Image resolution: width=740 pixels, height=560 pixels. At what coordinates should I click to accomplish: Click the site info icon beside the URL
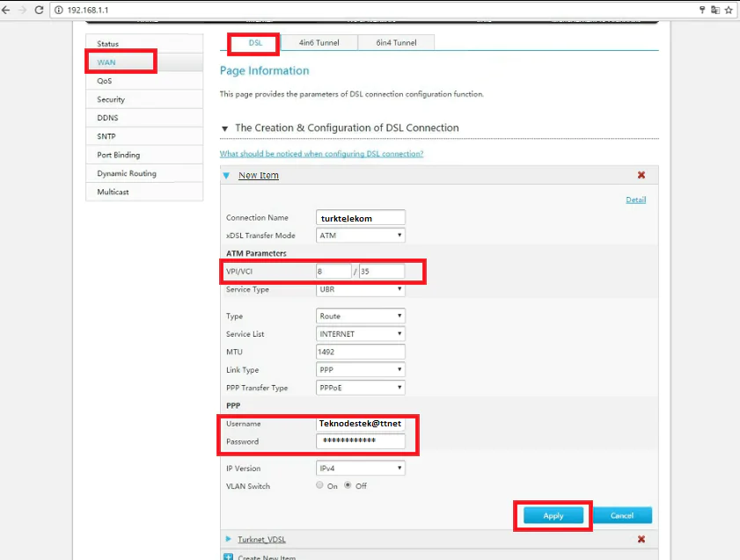pos(58,10)
